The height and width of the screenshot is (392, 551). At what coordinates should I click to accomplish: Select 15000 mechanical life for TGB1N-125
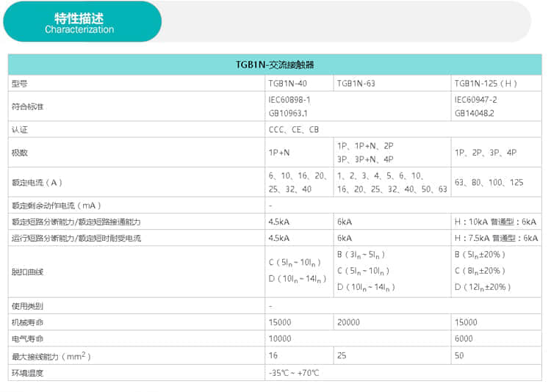click(466, 322)
